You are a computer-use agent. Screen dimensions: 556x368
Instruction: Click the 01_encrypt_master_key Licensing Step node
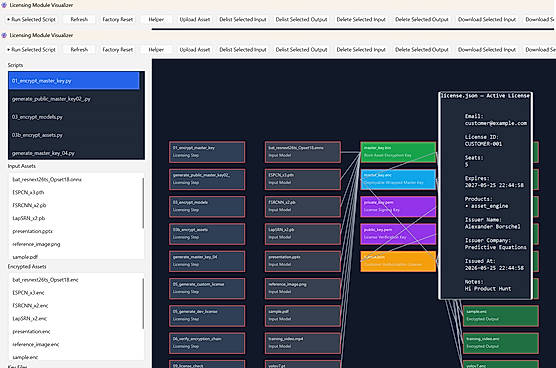tap(207, 152)
